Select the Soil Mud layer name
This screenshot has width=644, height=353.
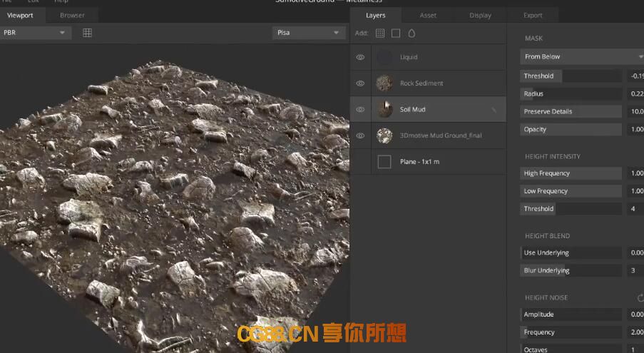click(x=413, y=110)
